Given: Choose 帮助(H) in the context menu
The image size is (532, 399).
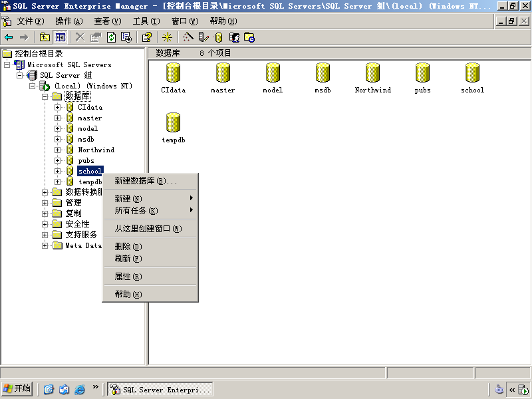Looking at the screenshot, I should pos(150,295).
